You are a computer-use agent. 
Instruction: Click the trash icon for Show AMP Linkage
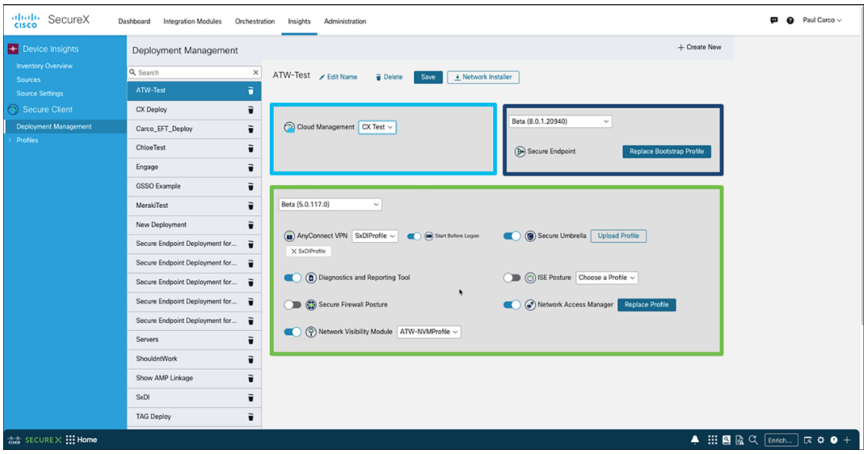tap(251, 379)
